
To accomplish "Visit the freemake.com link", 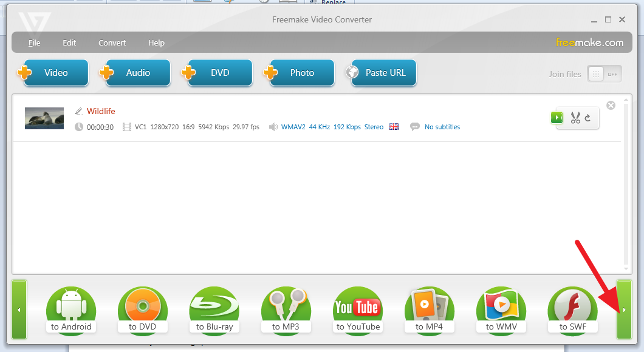I will (589, 42).
